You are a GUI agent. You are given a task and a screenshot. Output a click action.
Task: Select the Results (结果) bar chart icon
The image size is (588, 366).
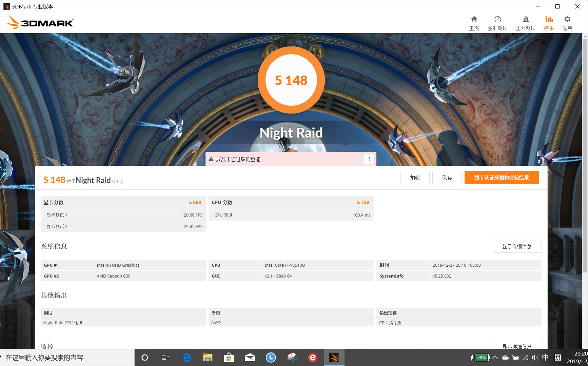pos(549,19)
